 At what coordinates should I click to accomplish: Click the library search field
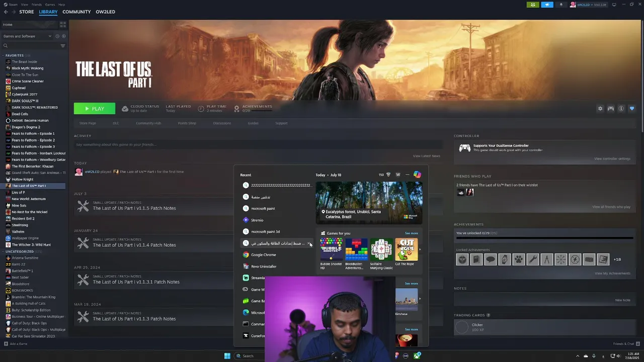(30, 46)
